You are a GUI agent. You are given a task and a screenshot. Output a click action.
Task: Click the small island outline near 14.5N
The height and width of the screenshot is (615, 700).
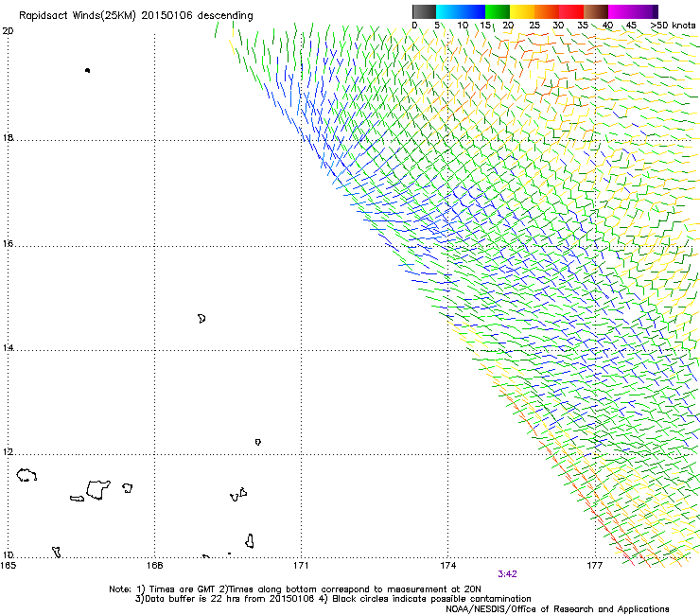coord(201,319)
